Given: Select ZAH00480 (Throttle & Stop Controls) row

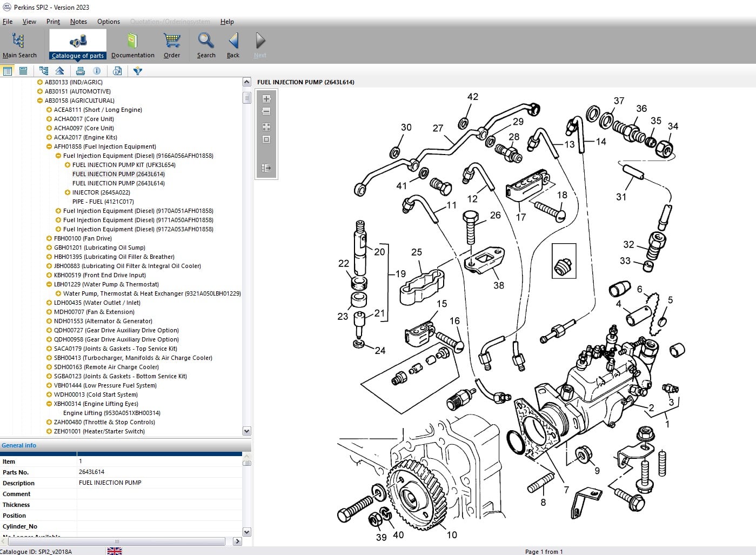Looking at the screenshot, I should [x=104, y=422].
